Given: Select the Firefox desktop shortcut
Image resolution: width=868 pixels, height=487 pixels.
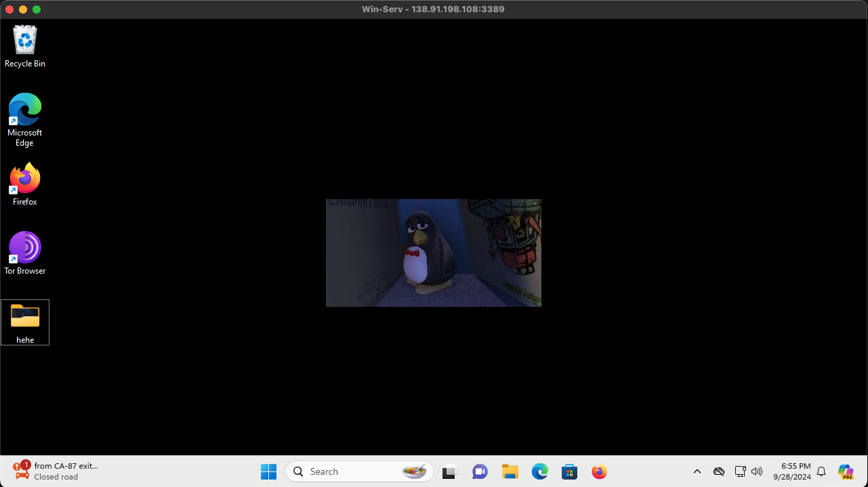Looking at the screenshot, I should pos(25,184).
